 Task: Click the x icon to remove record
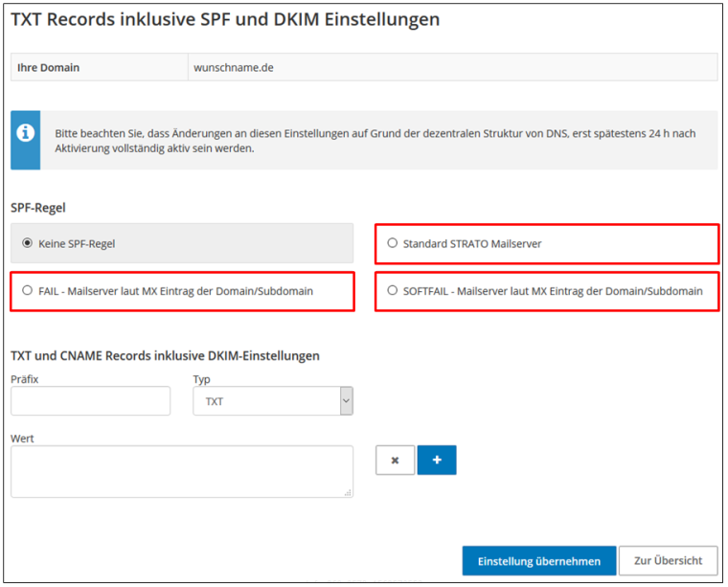(x=395, y=460)
